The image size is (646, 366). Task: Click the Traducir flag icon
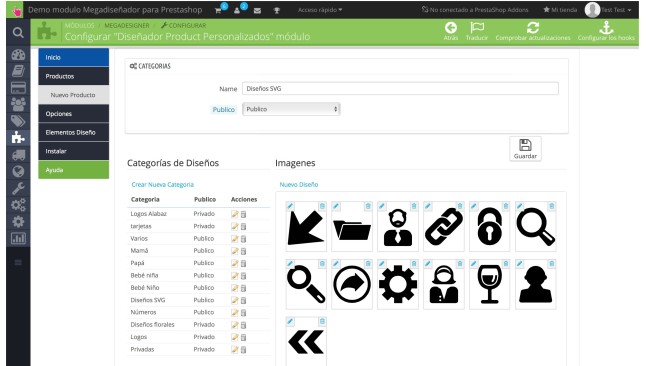click(477, 28)
